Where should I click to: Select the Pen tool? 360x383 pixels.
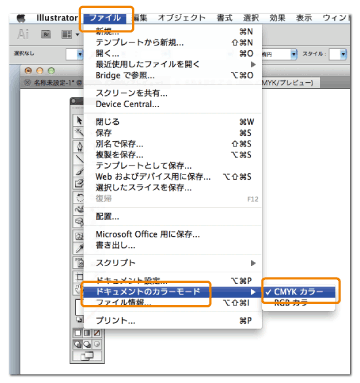(79, 147)
